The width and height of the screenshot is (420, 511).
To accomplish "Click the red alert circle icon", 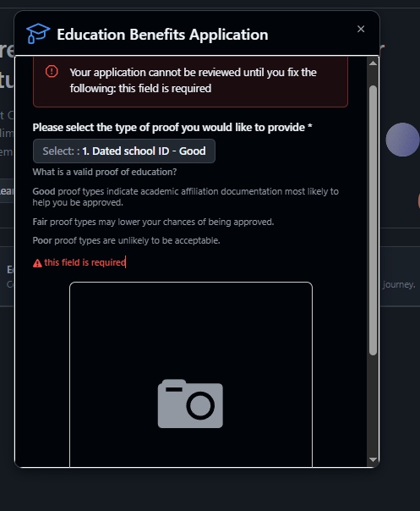I will click(52, 71).
